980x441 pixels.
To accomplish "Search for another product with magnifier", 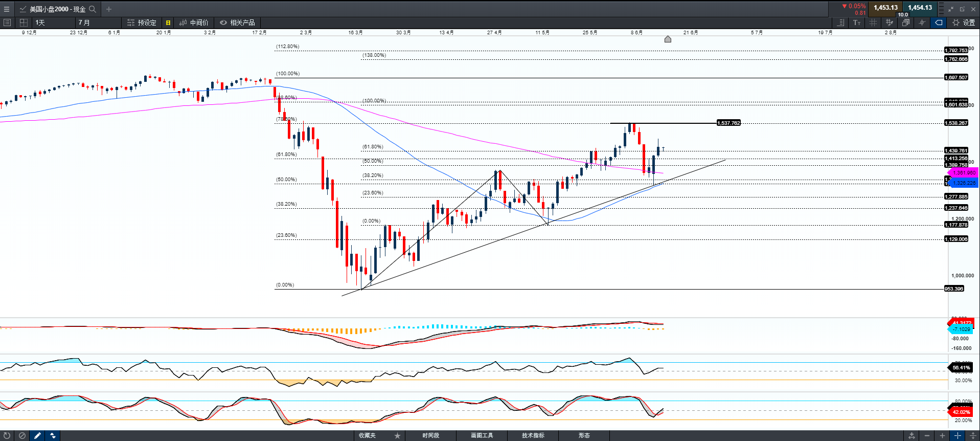I will point(93,9).
